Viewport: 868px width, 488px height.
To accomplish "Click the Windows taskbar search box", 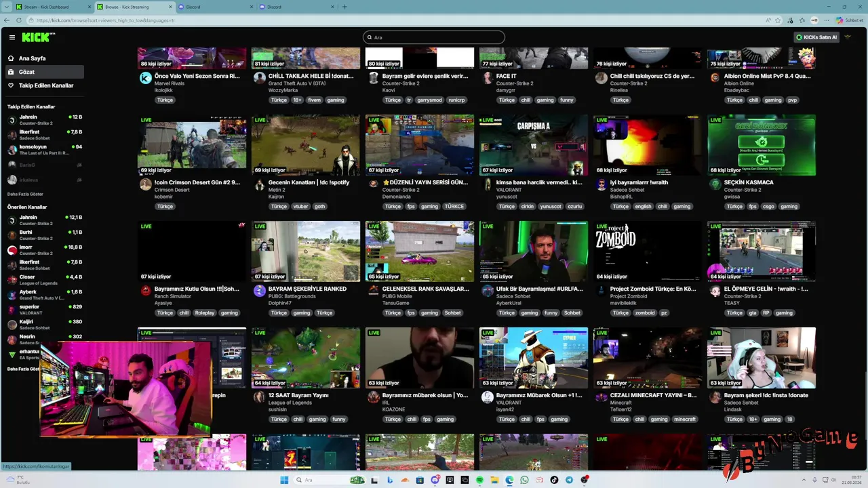I will (330, 480).
